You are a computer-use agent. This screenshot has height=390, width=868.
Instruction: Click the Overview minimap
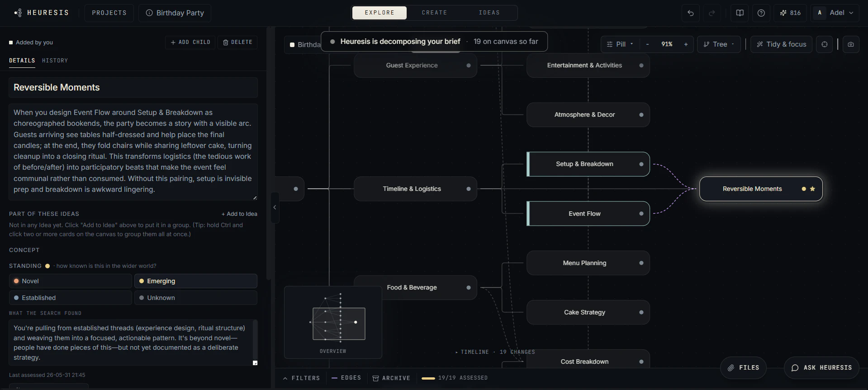(x=333, y=323)
